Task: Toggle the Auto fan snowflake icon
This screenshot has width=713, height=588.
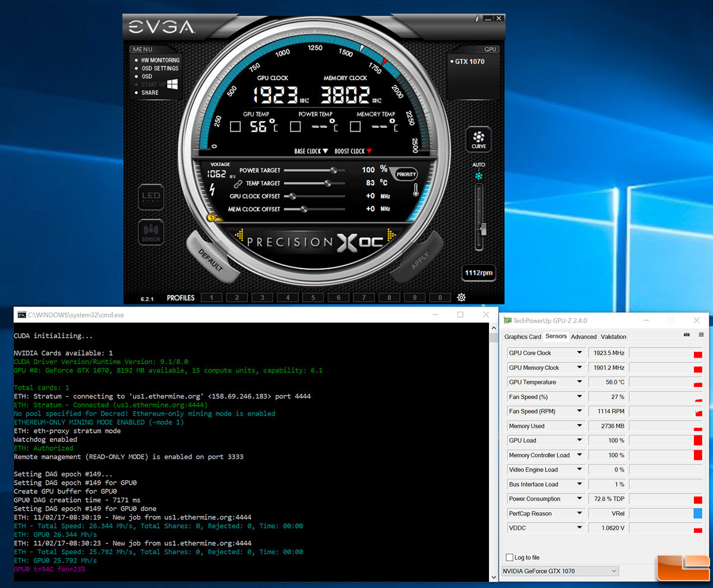Action: pos(479,176)
